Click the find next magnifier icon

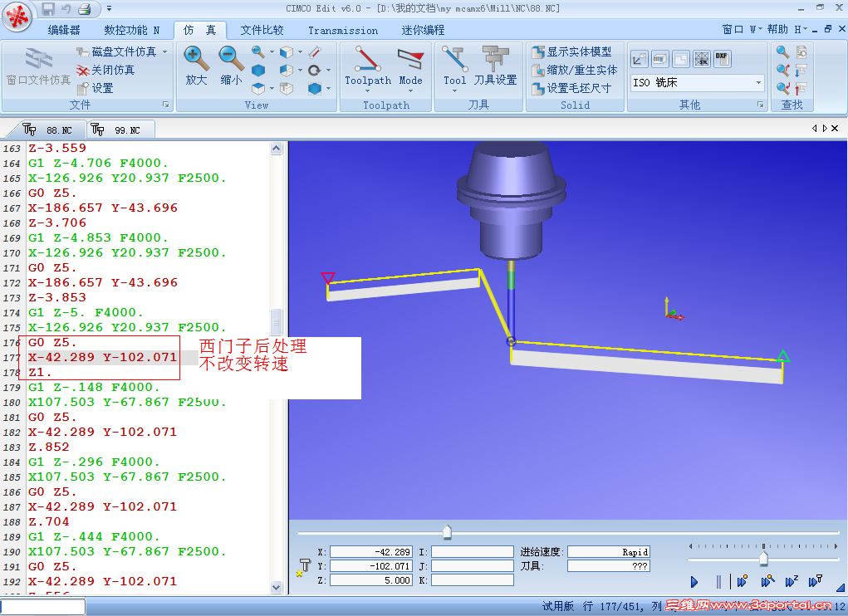click(782, 71)
